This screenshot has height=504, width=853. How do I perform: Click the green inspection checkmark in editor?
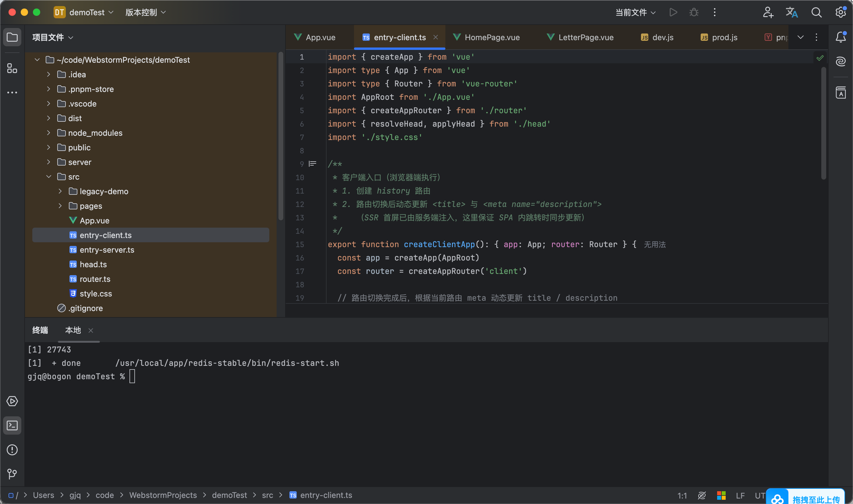click(x=820, y=58)
